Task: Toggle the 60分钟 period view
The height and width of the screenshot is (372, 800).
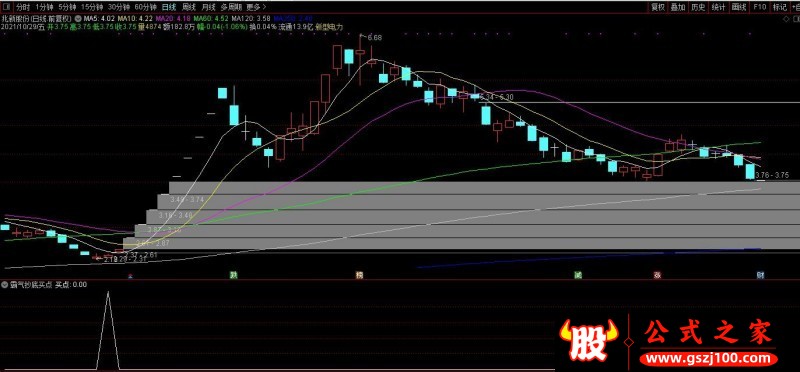Action: pos(145,7)
